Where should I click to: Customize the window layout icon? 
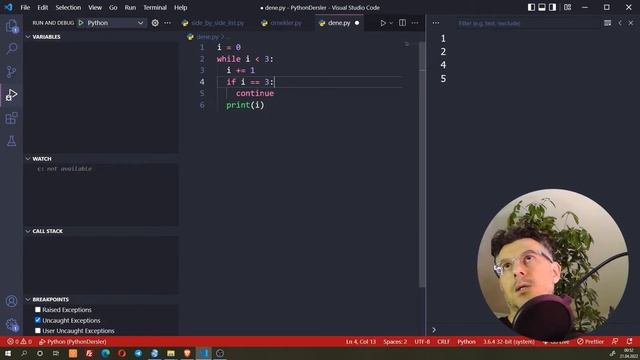[567, 7]
